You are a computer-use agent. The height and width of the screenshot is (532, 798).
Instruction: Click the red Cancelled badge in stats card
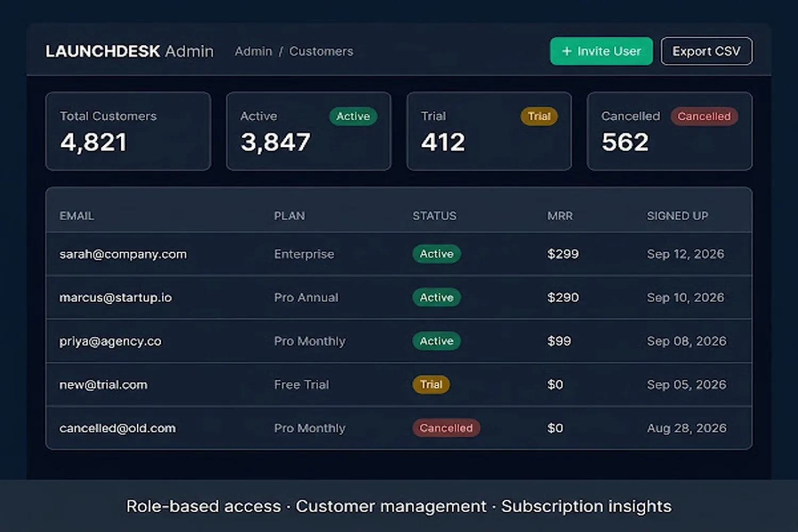[x=704, y=116]
